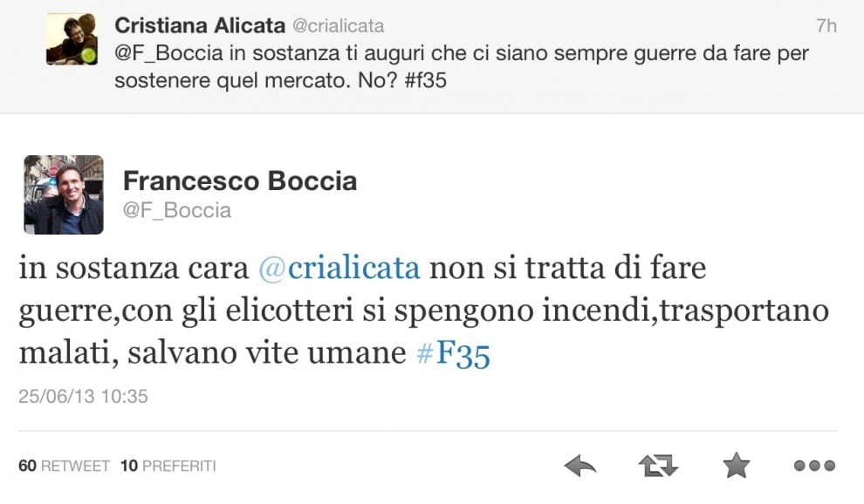Screen dimensions: 864x504
Task: Open the #F35 hashtag link
Action: coord(453,354)
